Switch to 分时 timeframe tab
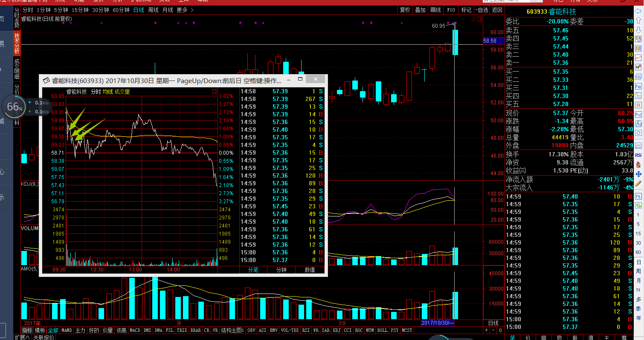The width and height of the screenshot is (644, 340). point(28,10)
